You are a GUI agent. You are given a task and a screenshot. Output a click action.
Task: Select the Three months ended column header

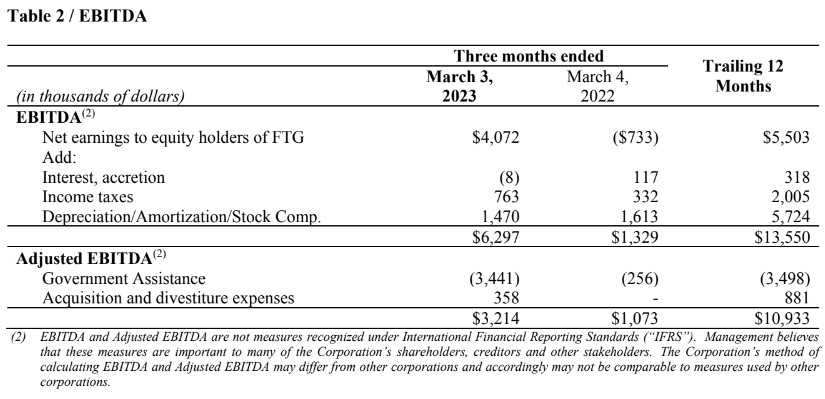click(x=528, y=56)
